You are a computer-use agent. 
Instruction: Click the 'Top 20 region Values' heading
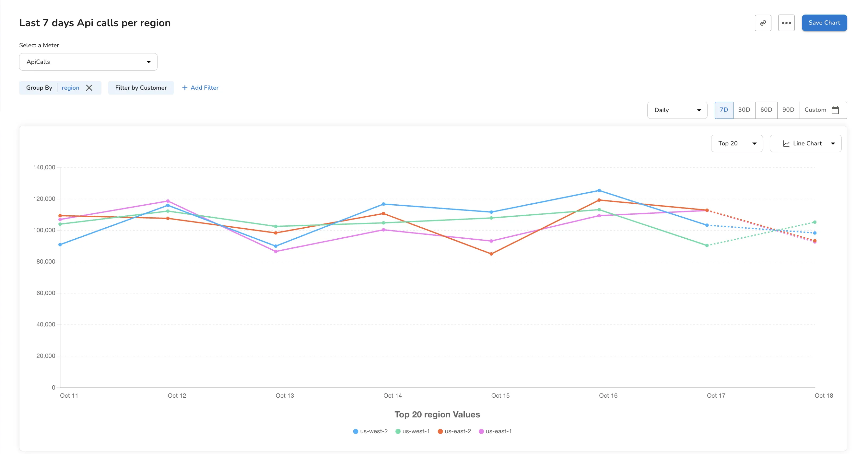click(437, 414)
